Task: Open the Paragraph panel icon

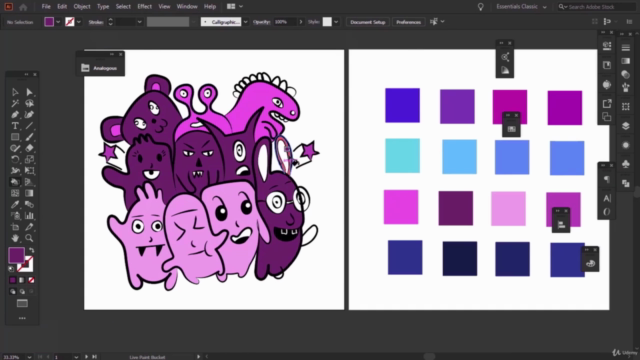Action: pyautogui.click(x=607, y=180)
